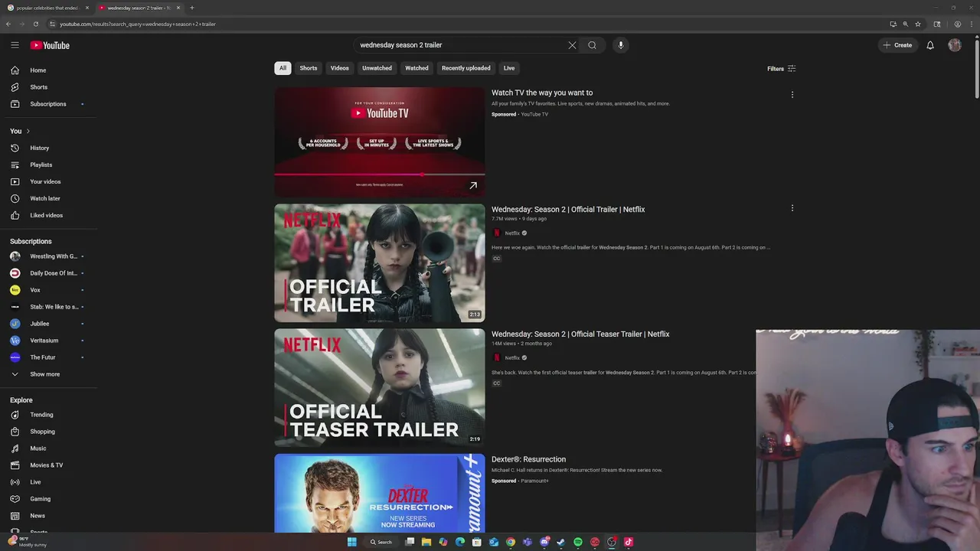Click the YouTube logo

[x=50, y=45]
